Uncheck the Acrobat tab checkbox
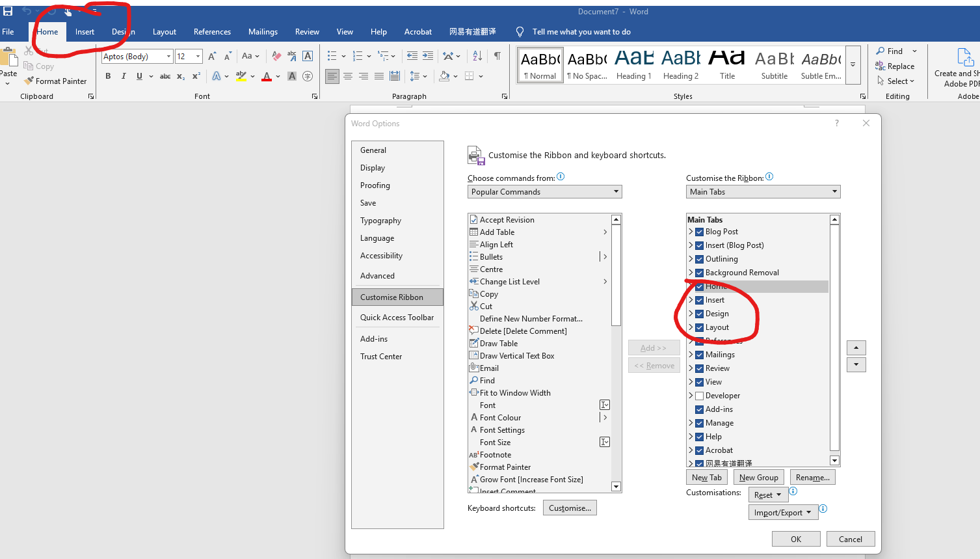The height and width of the screenshot is (559, 980). tap(699, 450)
